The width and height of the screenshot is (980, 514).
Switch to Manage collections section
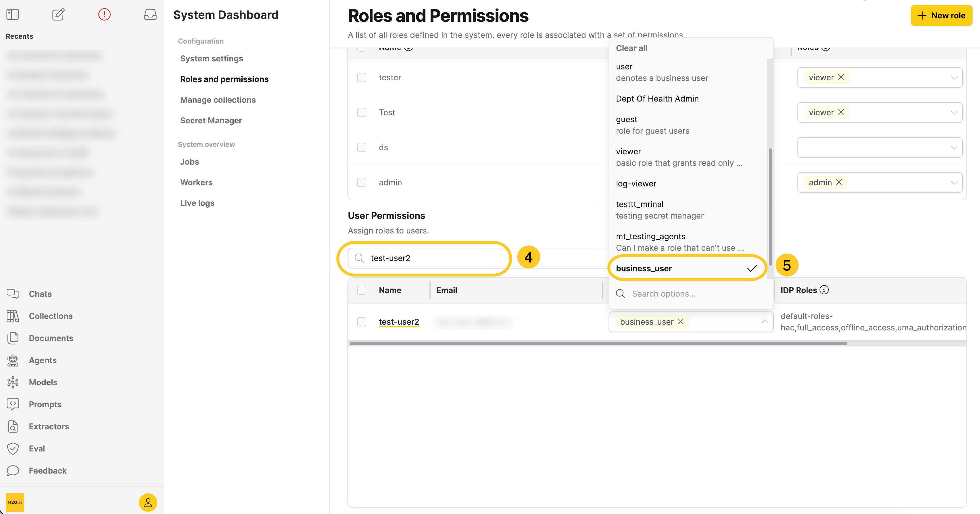[x=218, y=100]
